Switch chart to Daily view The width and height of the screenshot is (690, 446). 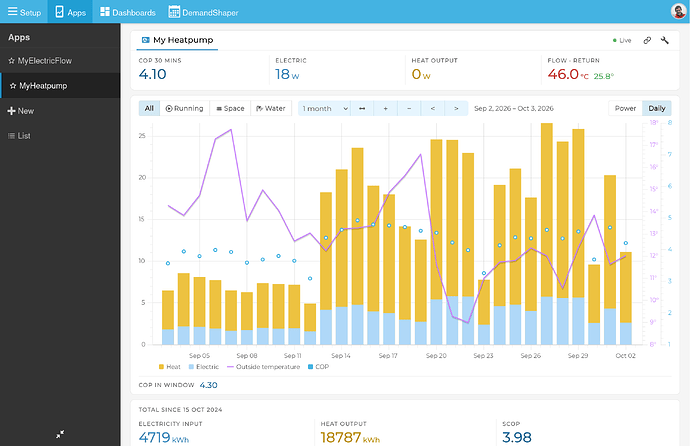pyautogui.click(x=657, y=108)
